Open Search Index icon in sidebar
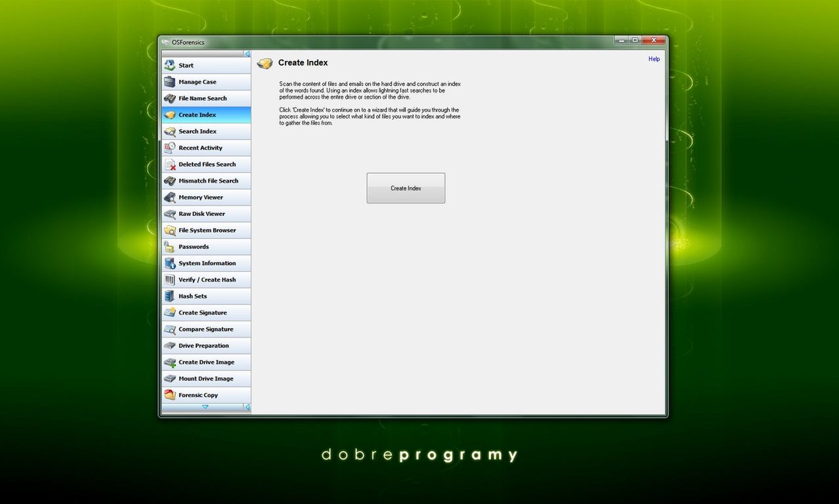Image resolution: width=839 pixels, height=504 pixels. (170, 131)
